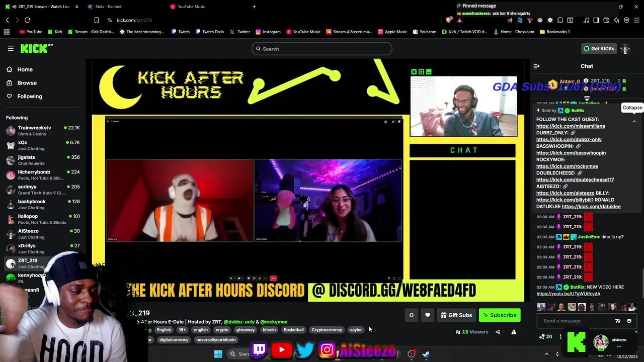The height and width of the screenshot is (362, 644).
Task: Click the English category tag
Action: coord(164,330)
